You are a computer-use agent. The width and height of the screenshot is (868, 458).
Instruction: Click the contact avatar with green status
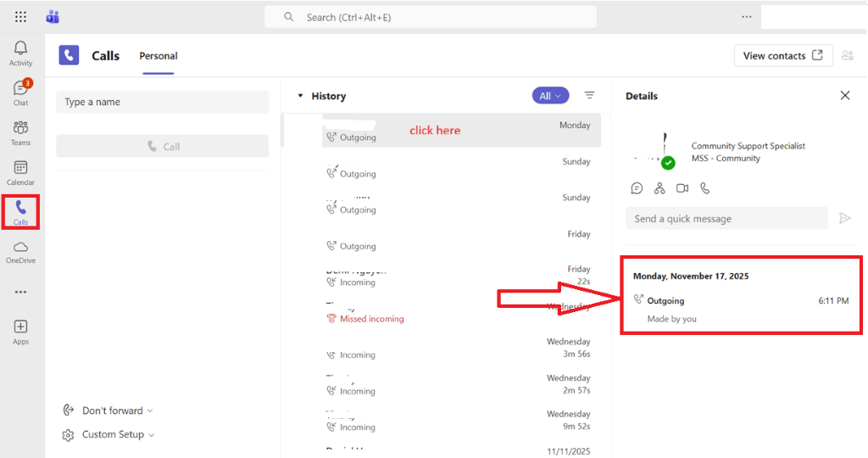click(654, 151)
